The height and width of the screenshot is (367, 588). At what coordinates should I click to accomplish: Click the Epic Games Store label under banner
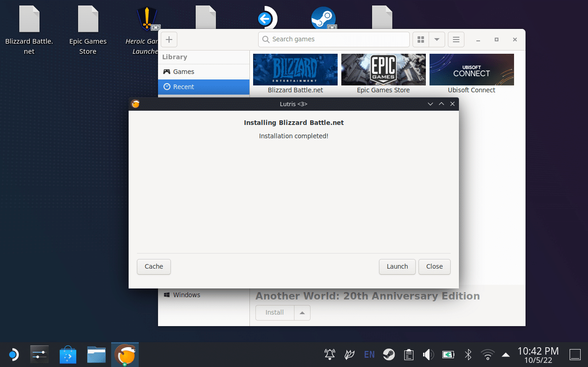[384, 90]
